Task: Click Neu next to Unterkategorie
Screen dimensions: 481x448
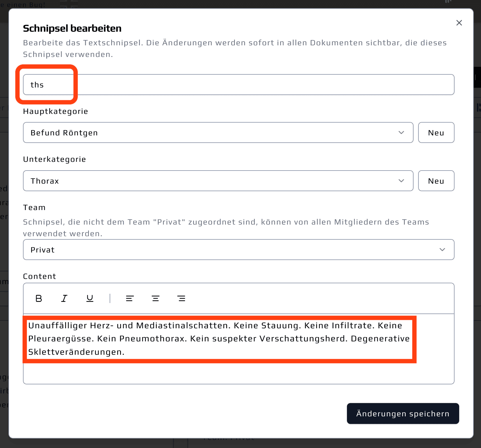Action: [x=436, y=181]
